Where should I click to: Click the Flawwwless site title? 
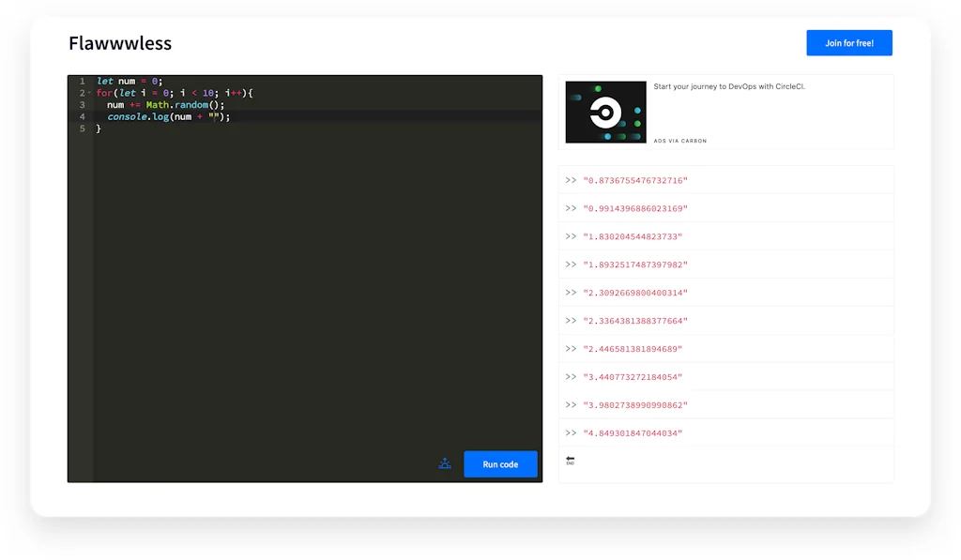click(120, 43)
